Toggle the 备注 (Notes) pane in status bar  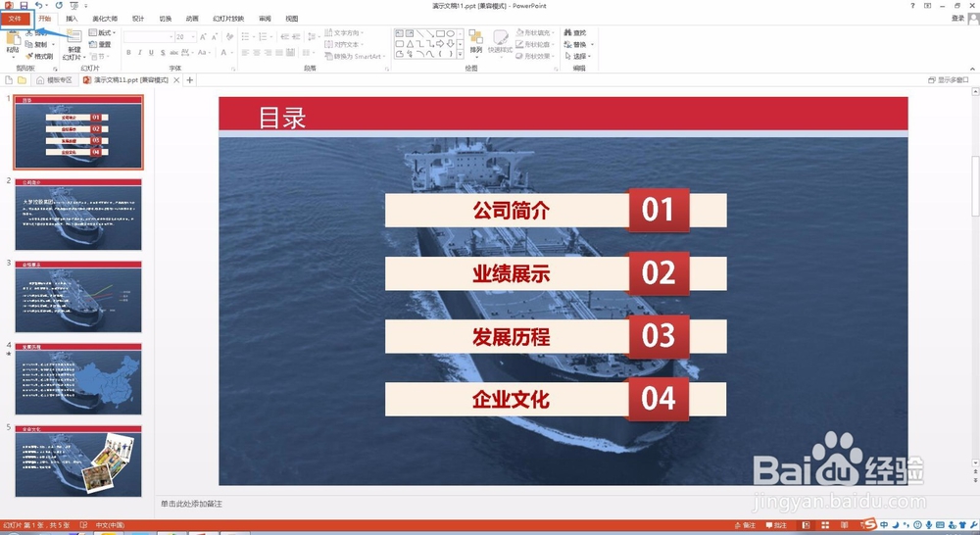point(746,525)
